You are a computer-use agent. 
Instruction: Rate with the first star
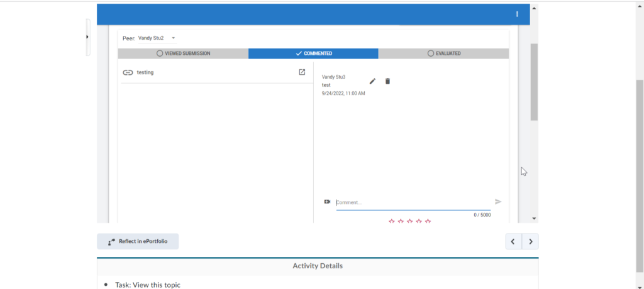coord(391,221)
